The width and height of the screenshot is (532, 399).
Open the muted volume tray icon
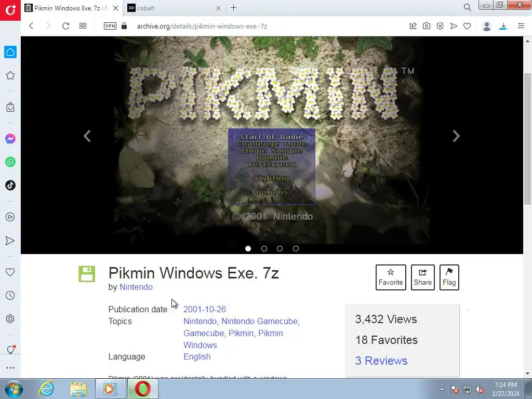480,389
